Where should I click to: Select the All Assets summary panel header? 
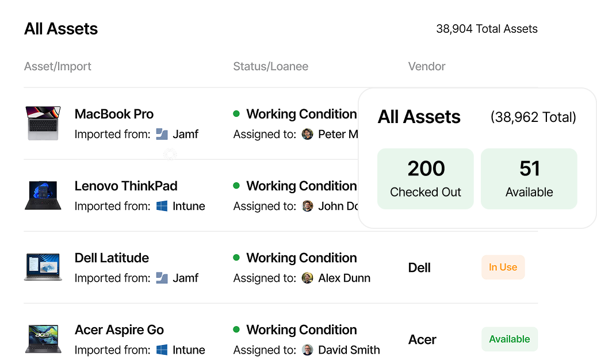pos(419,117)
